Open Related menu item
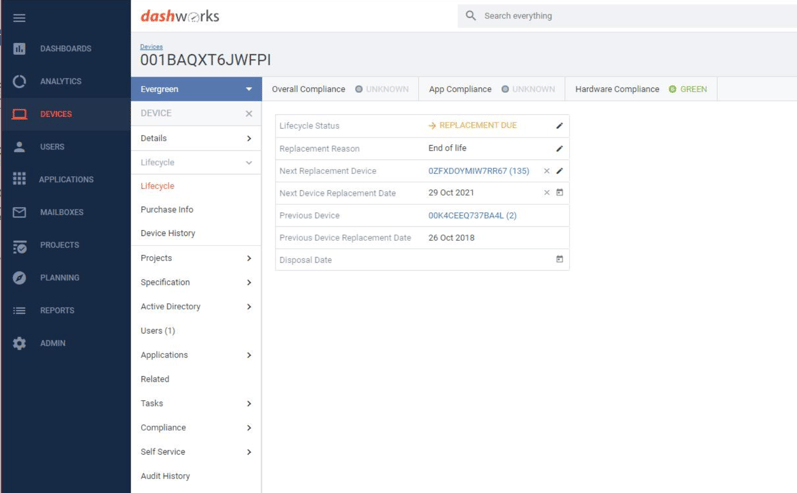Viewport: 797px width, 493px height. coord(155,379)
